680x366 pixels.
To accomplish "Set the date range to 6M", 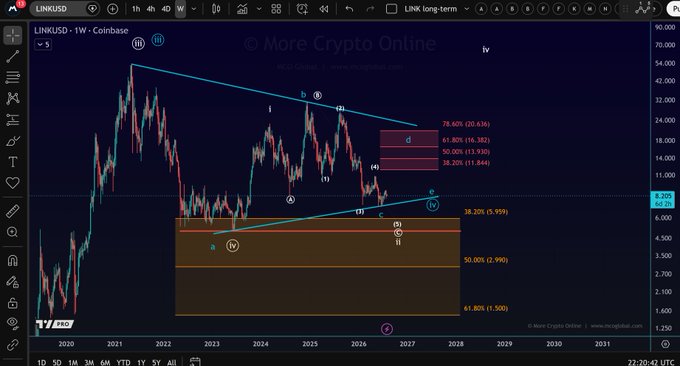I will (x=105, y=362).
